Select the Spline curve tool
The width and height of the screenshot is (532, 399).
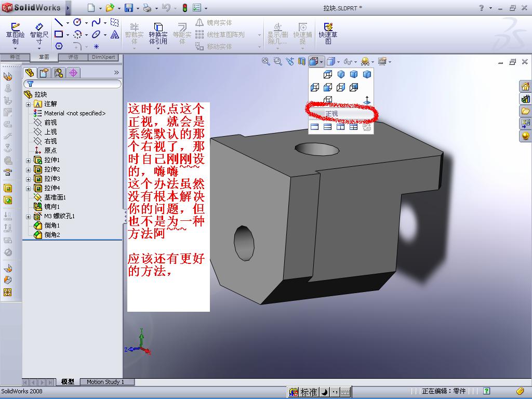[x=96, y=22]
